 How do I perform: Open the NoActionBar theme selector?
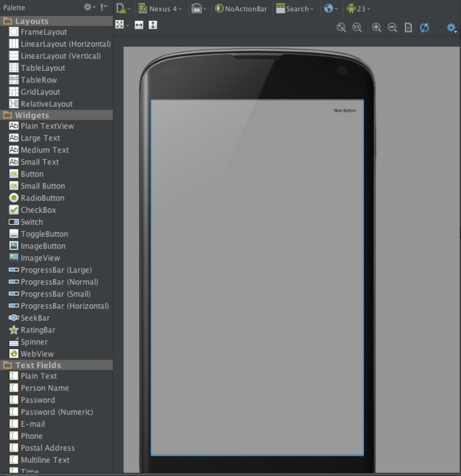point(241,9)
